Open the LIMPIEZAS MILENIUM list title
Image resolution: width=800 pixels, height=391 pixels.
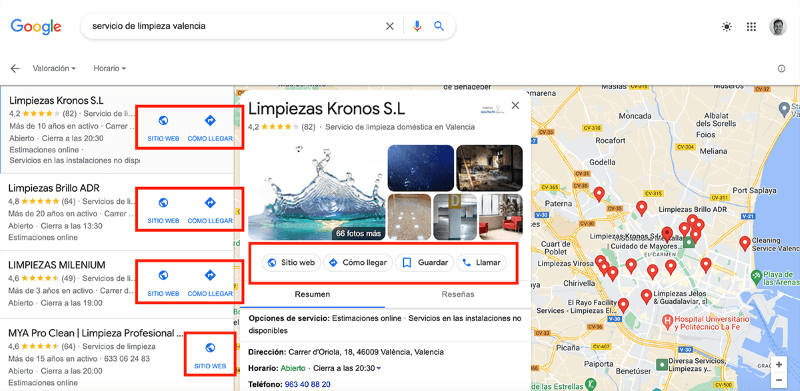pos(57,265)
